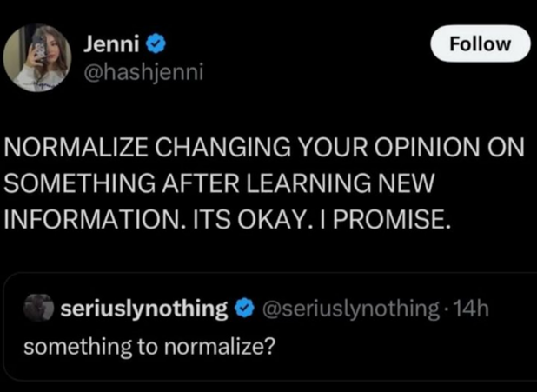This screenshot has width=537, height=392.
Task: Click the Jenni display name
Action: click(x=107, y=43)
